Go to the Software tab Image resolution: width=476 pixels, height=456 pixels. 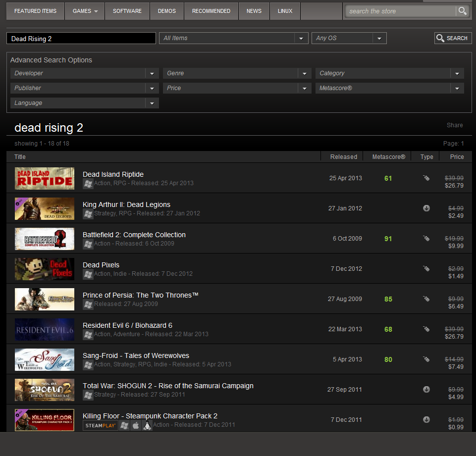coord(127,11)
